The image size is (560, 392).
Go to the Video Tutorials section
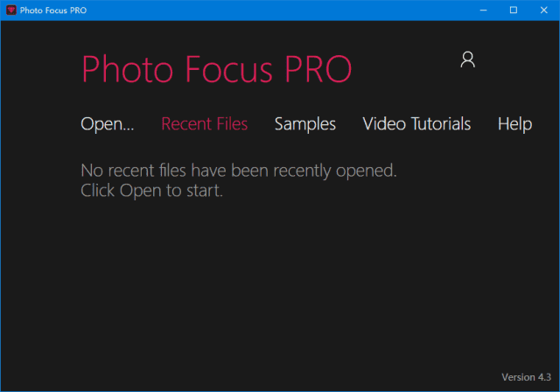click(416, 124)
